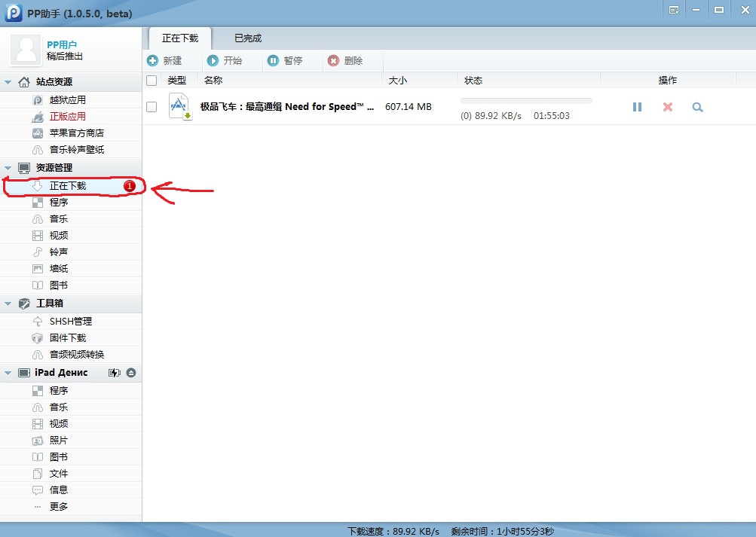Image resolution: width=756 pixels, height=537 pixels.
Task: Switch to the 已完成 tab
Action: pyautogui.click(x=248, y=38)
